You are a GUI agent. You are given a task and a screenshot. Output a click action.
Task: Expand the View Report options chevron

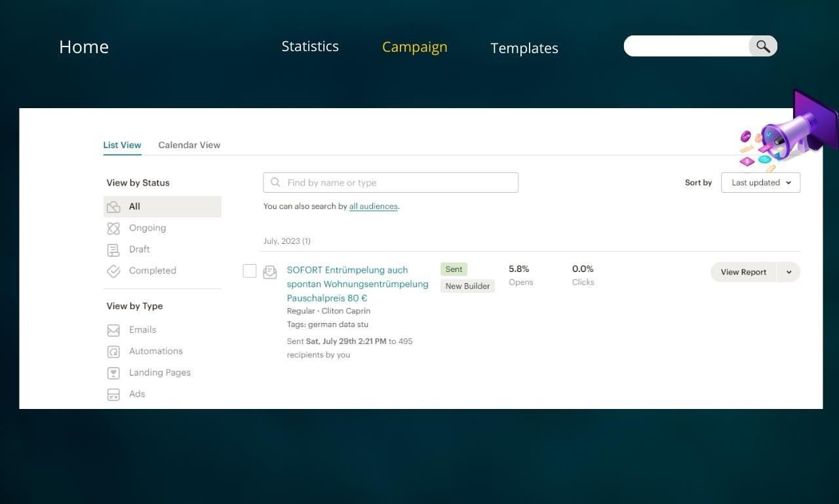coord(789,271)
